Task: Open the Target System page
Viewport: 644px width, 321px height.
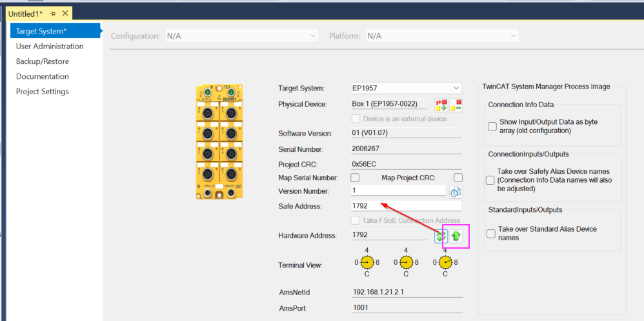Action: 55,31
